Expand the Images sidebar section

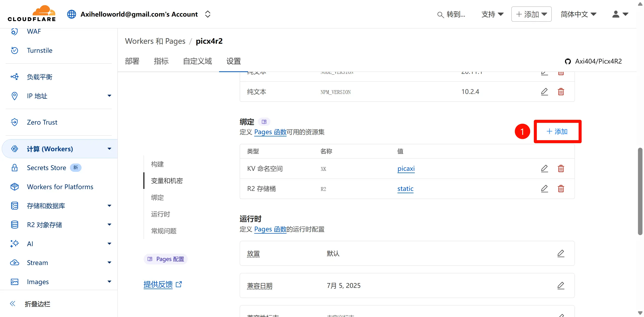tap(109, 282)
